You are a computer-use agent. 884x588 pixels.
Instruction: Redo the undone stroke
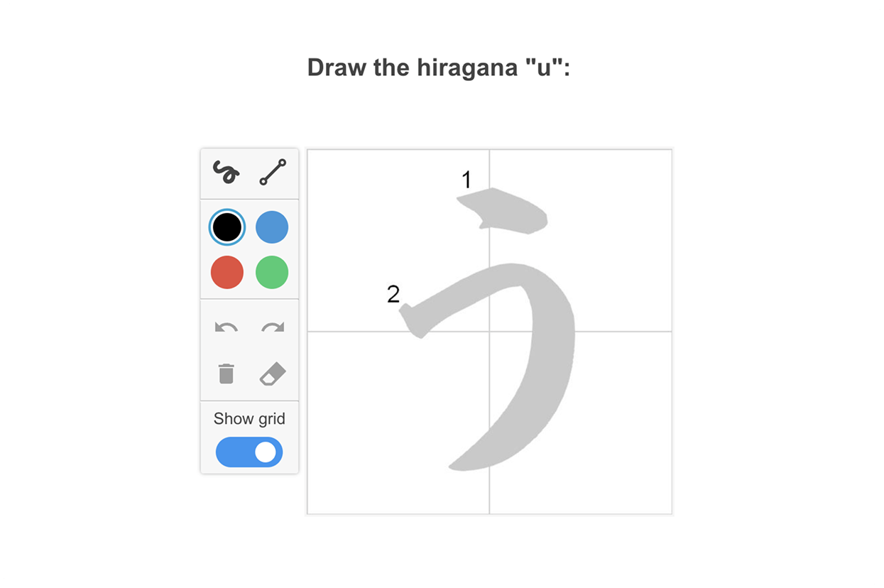click(x=273, y=327)
